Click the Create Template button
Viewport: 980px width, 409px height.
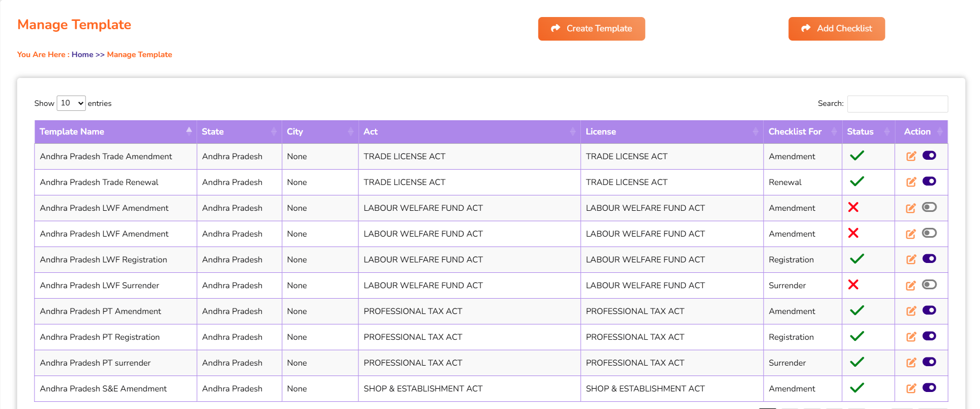[x=591, y=29]
